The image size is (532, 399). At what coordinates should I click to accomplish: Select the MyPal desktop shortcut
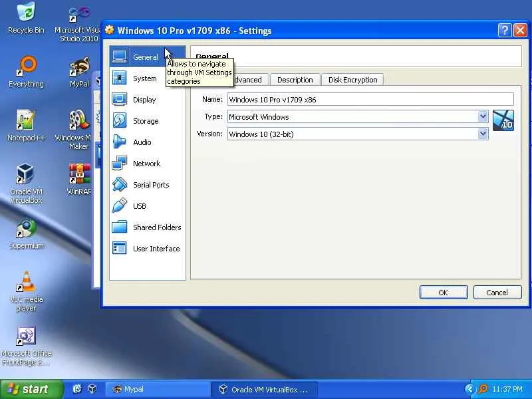pyautogui.click(x=79, y=72)
